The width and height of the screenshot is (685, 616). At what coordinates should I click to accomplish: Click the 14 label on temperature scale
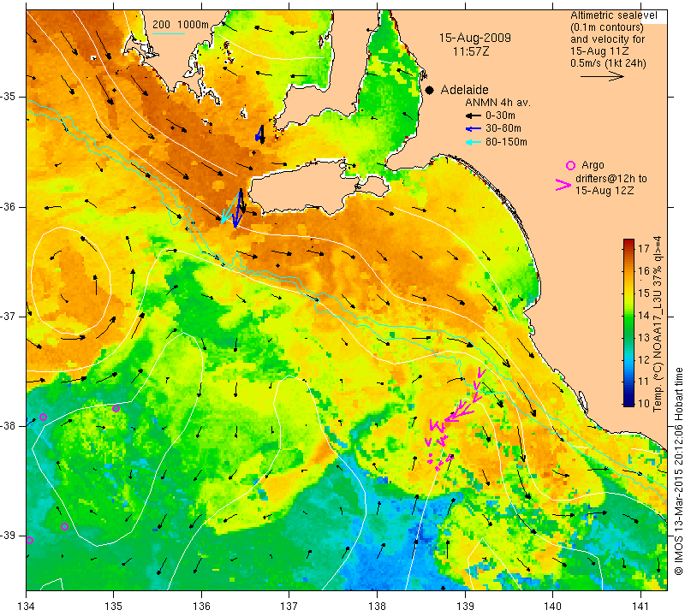644,315
